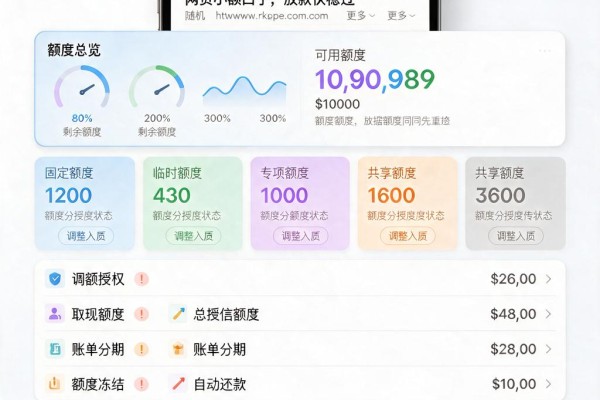The width and height of the screenshot is (600, 400).
Task: Click the $26,00 amount
Action: (513, 279)
